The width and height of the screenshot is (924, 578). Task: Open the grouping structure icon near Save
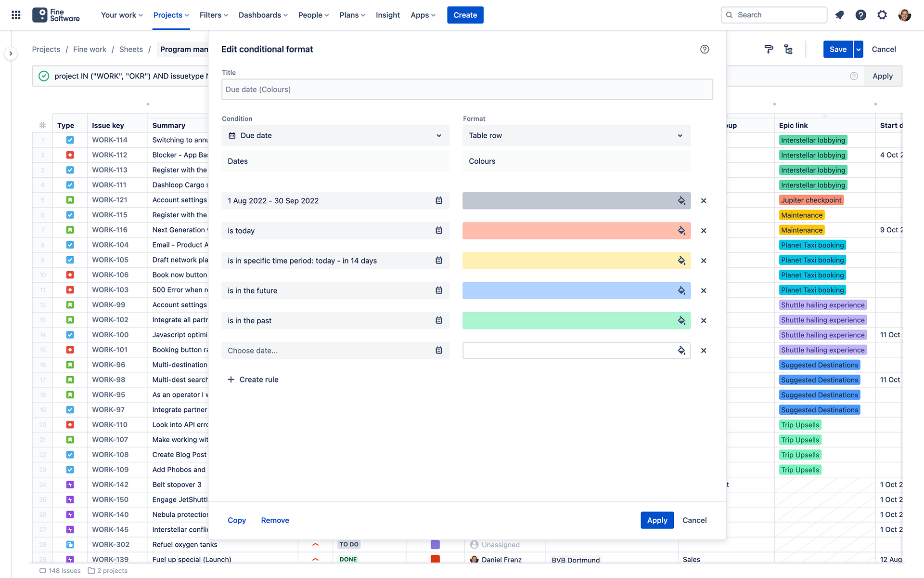click(788, 49)
